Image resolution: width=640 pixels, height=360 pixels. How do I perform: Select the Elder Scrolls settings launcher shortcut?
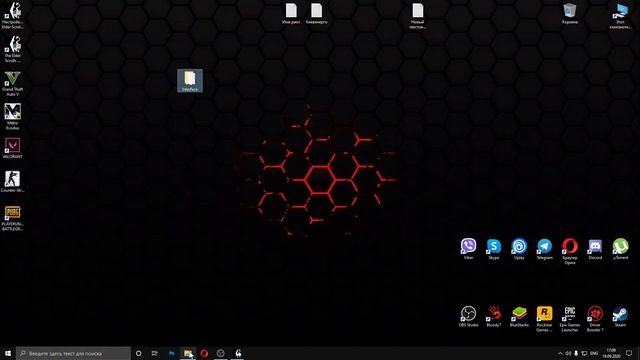tap(12, 16)
